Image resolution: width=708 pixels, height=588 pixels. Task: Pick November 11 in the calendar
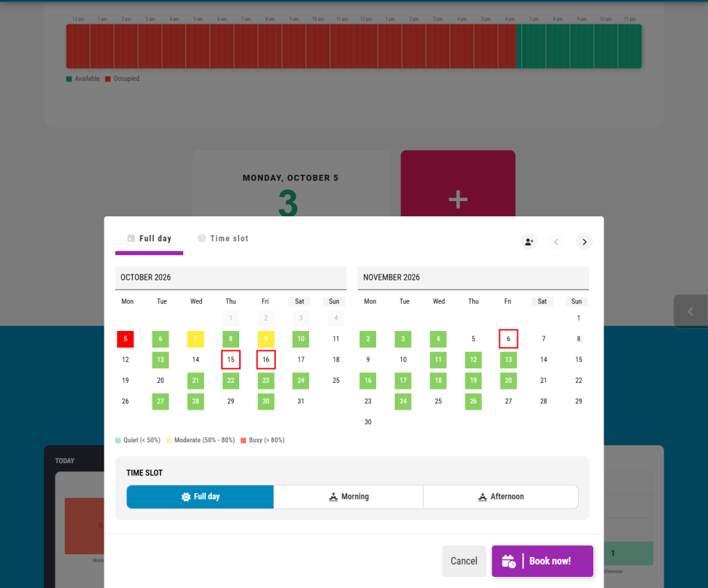coord(438,360)
